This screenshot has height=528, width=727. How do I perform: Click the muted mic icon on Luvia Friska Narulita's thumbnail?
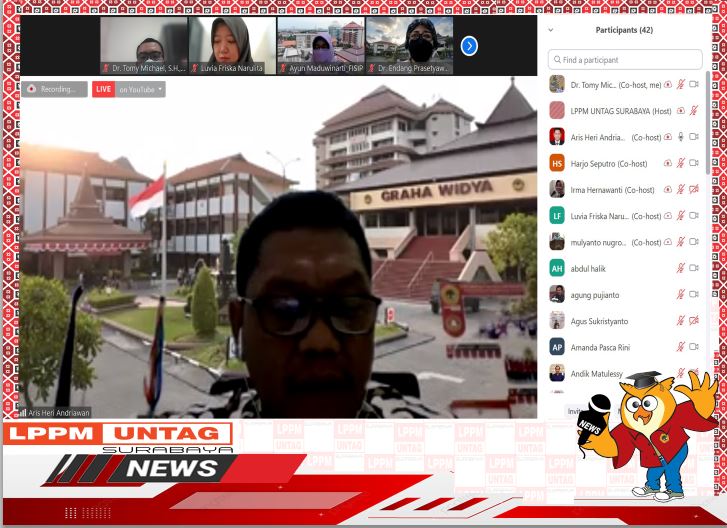pos(195,68)
